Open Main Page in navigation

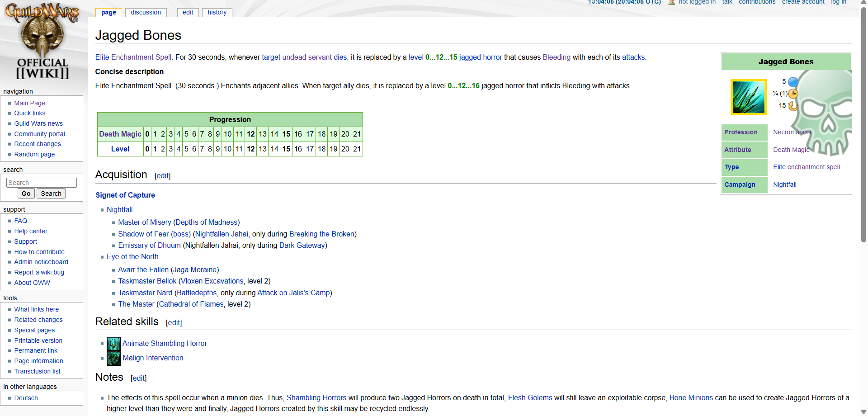(x=29, y=103)
